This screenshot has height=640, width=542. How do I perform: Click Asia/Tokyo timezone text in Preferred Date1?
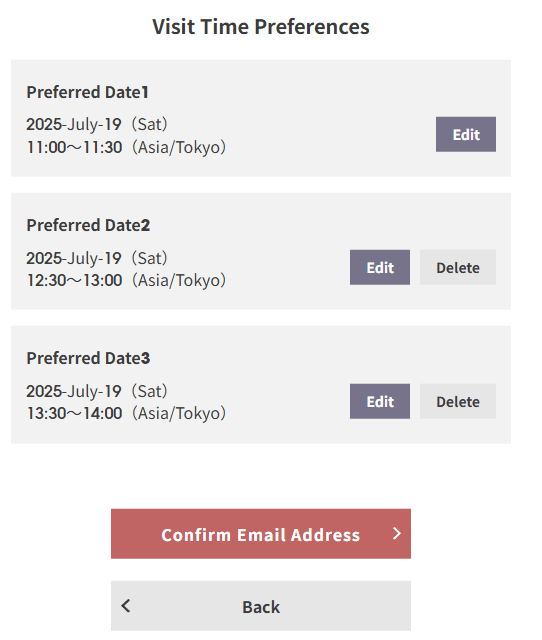[179, 147]
